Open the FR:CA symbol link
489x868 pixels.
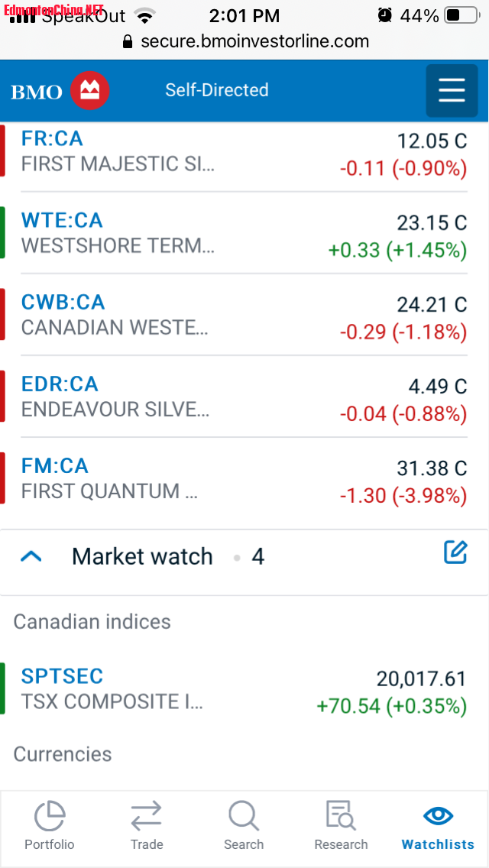click(52, 138)
